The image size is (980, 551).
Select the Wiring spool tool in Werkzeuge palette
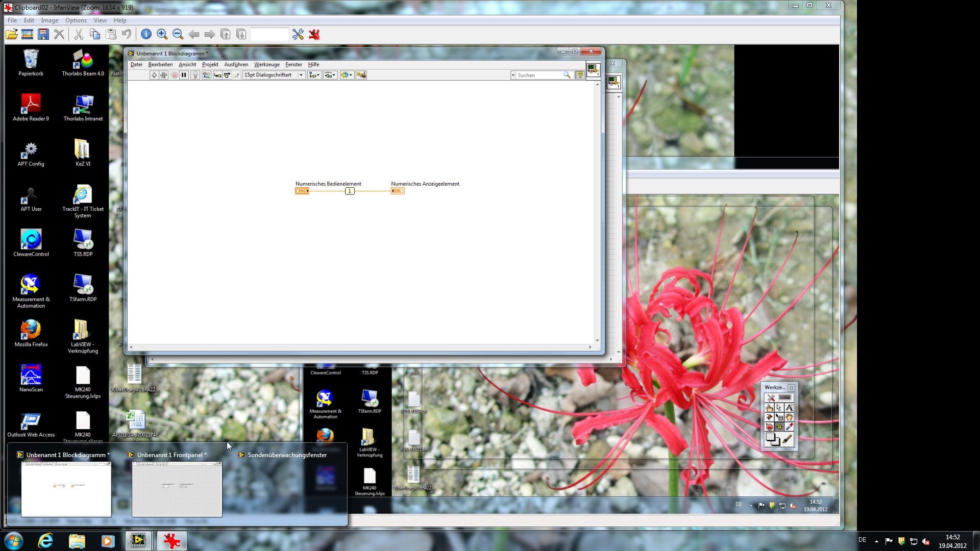pos(769,417)
